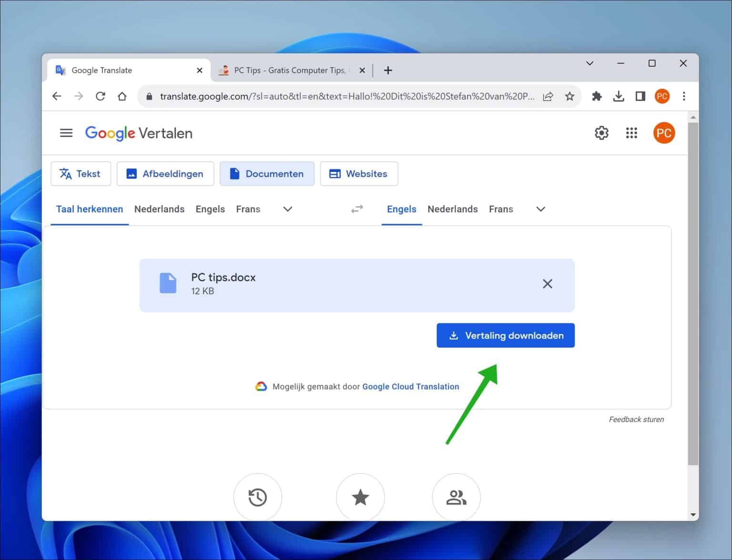Open Saved translations via the star icon
The width and height of the screenshot is (732, 560).
(360, 497)
